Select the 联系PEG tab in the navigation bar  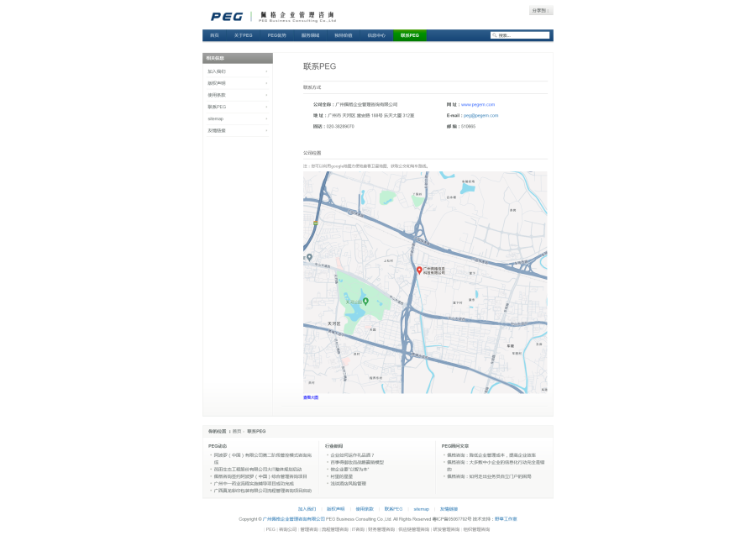(x=409, y=35)
